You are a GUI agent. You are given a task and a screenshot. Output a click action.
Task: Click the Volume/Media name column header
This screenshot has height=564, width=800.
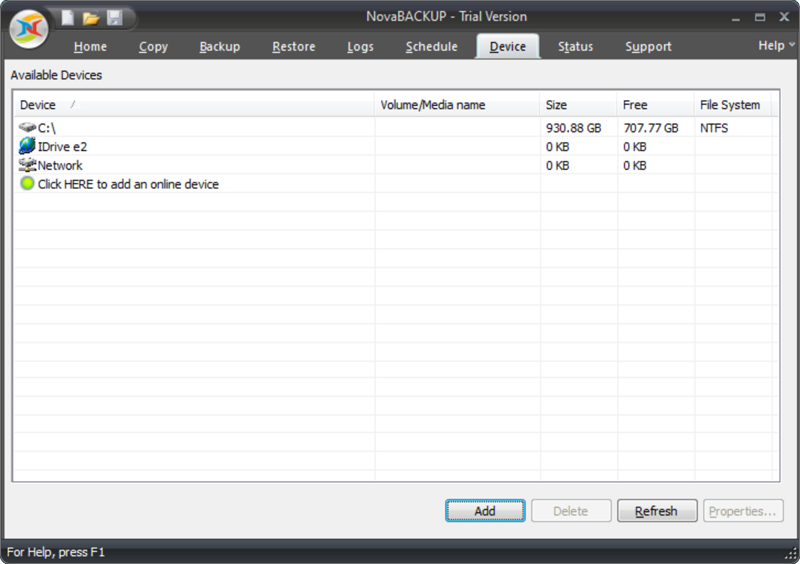[457, 105]
